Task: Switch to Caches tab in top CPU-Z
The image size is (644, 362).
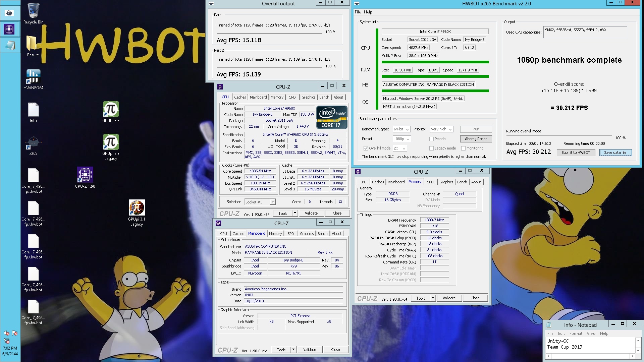Action: point(240,97)
